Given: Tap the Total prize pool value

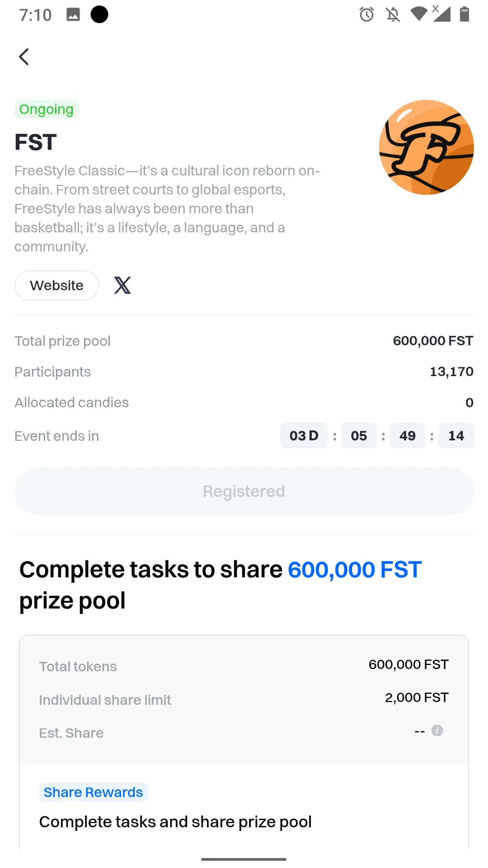Looking at the screenshot, I should pos(433,341).
